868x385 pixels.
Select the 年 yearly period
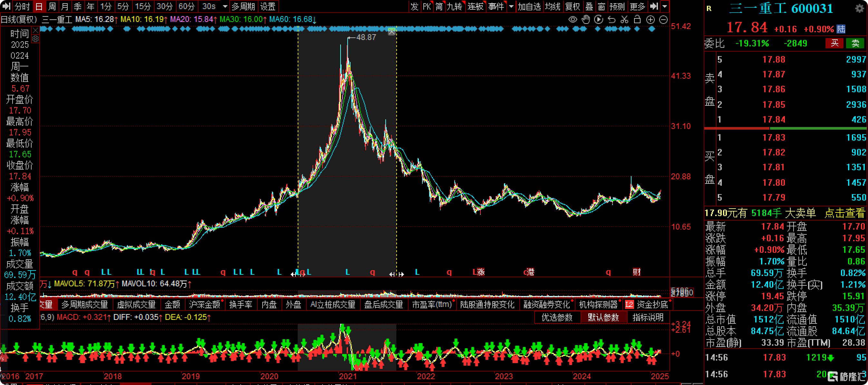[90, 6]
